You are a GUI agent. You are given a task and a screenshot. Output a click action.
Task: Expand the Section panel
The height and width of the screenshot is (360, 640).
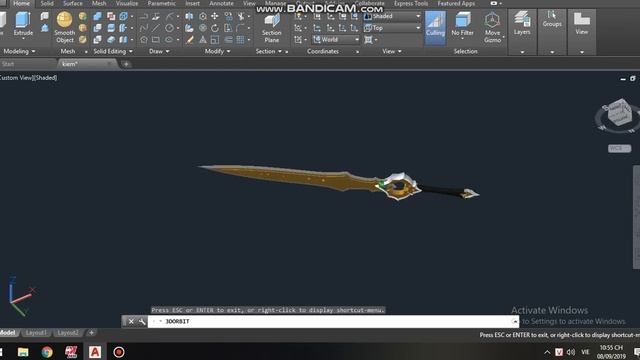point(269,51)
